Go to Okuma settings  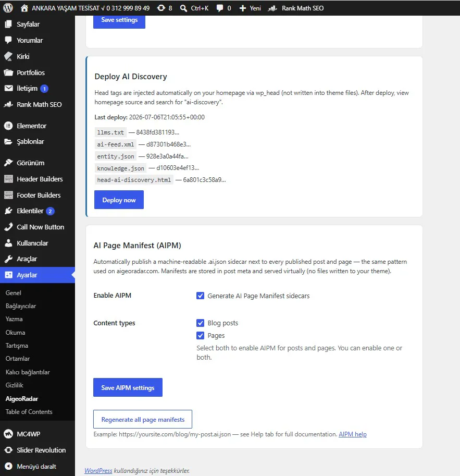(15, 333)
